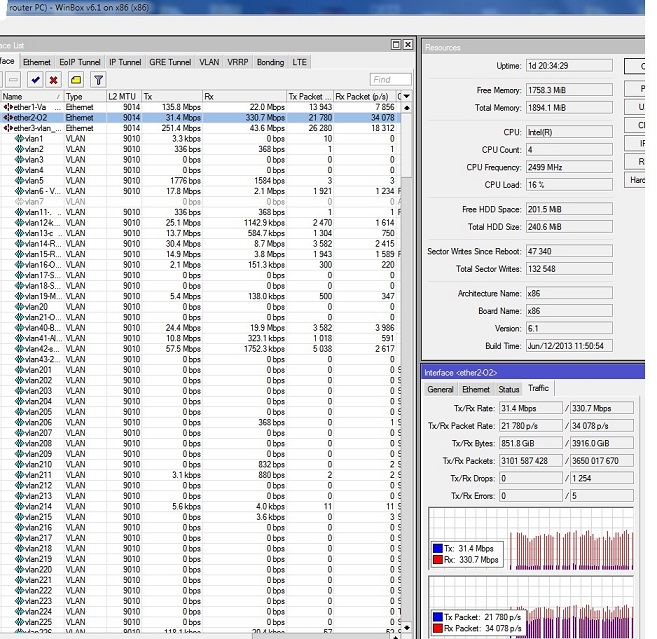The width and height of the screenshot is (657, 639).
Task: Open General tab of ether2-O2 window
Action: (x=440, y=389)
